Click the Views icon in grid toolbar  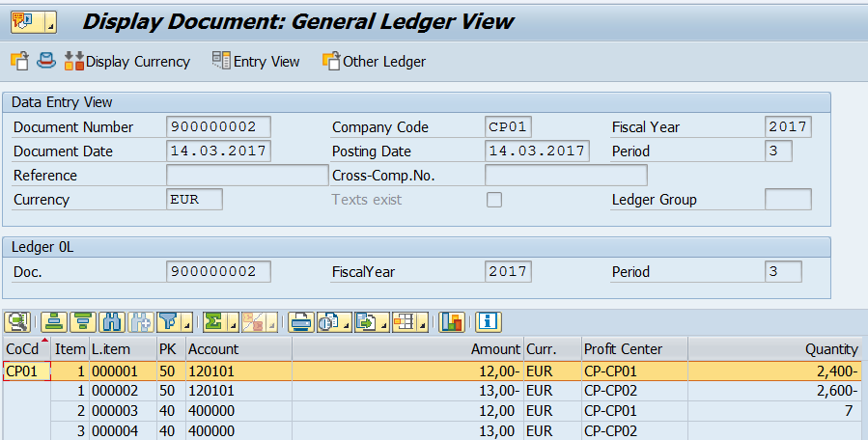tap(328, 321)
